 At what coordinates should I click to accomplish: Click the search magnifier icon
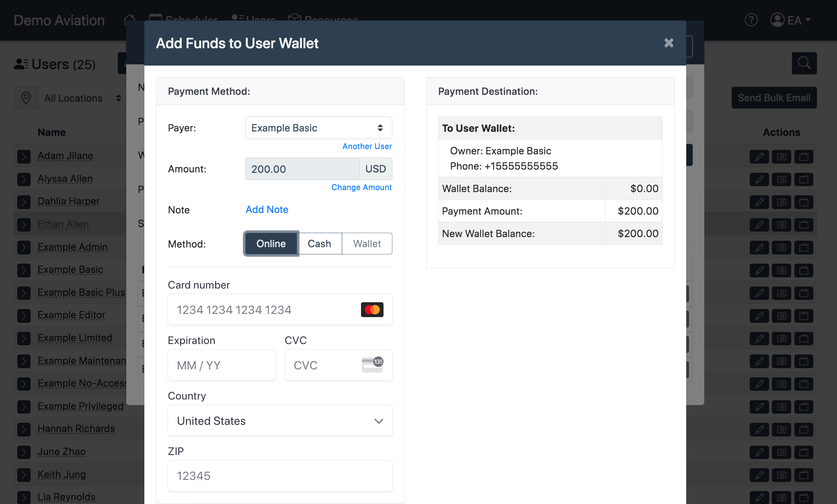tap(804, 63)
